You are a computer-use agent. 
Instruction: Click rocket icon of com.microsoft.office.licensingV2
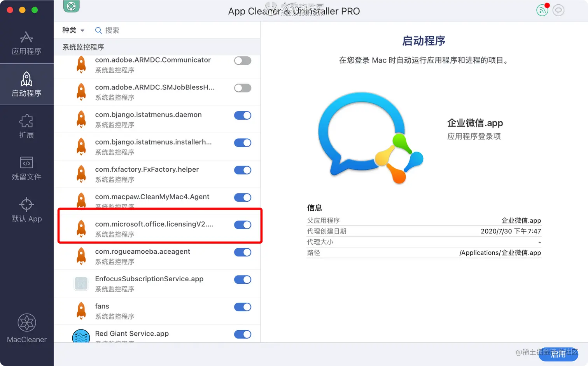tap(81, 228)
